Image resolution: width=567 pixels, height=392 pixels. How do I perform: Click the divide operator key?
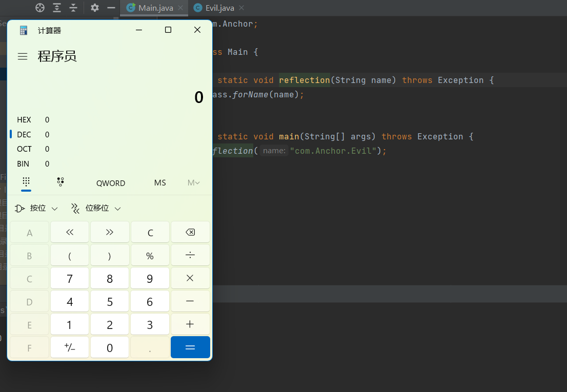point(190,255)
